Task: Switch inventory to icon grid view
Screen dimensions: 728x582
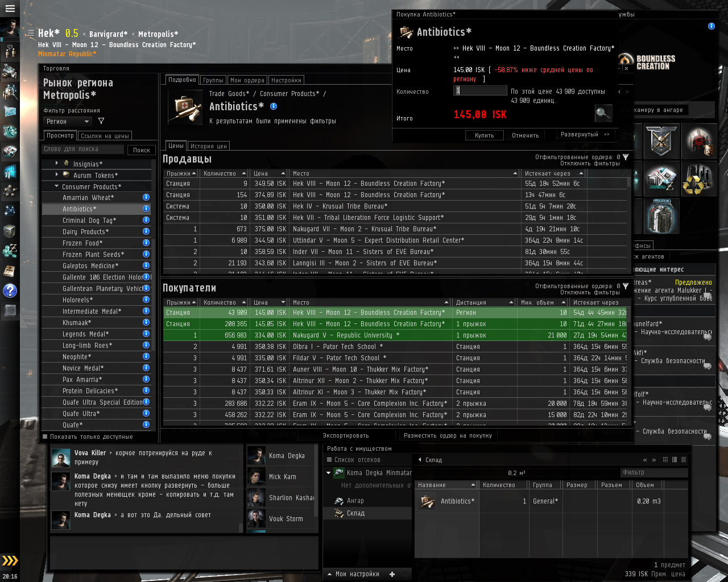Action: point(667,460)
